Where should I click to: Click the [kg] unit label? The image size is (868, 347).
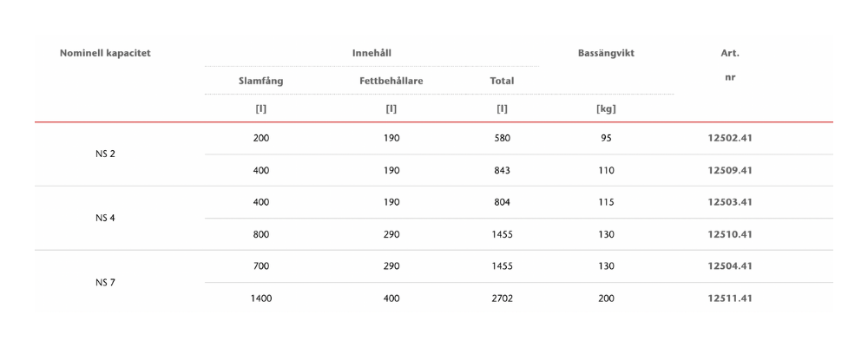(606, 109)
